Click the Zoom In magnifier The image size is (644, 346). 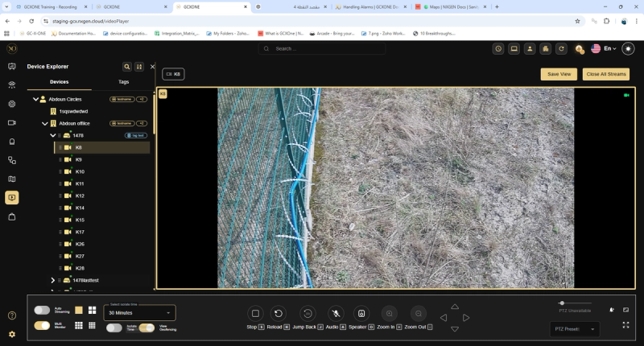click(x=389, y=314)
